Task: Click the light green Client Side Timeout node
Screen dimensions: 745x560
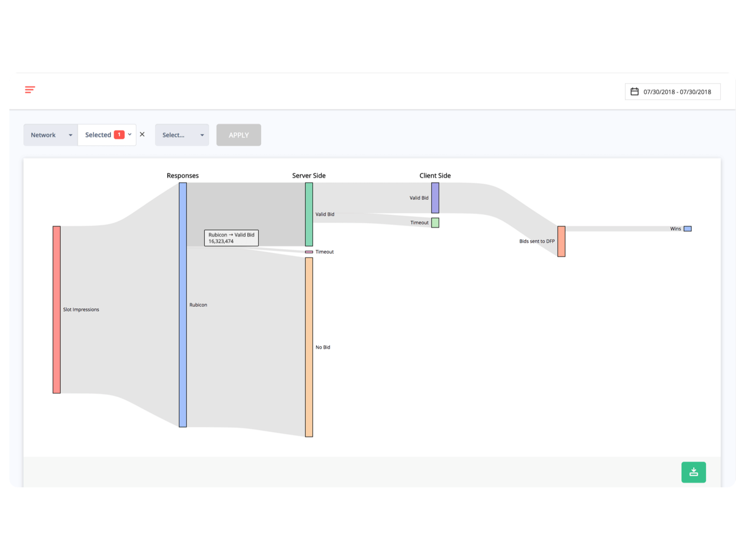Action: pyautogui.click(x=435, y=223)
